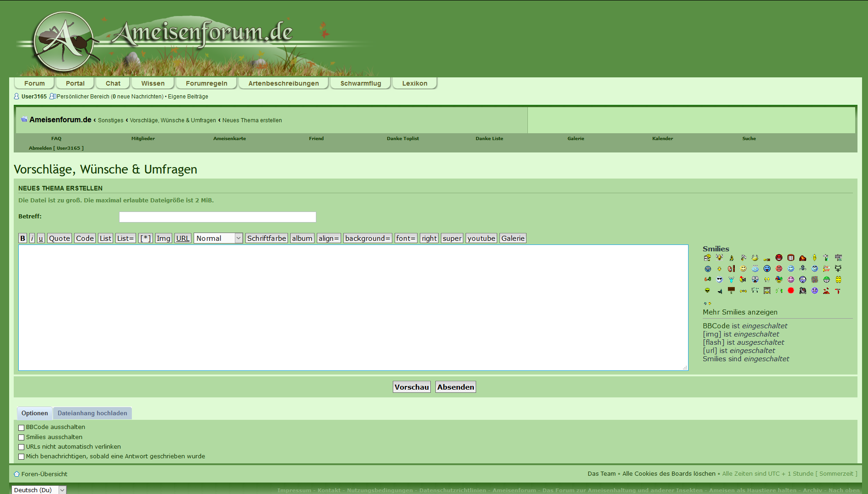Click the house icon beside Foren-Übersicht
The width and height of the screenshot is (868, 494).
[x=17, y=474]
